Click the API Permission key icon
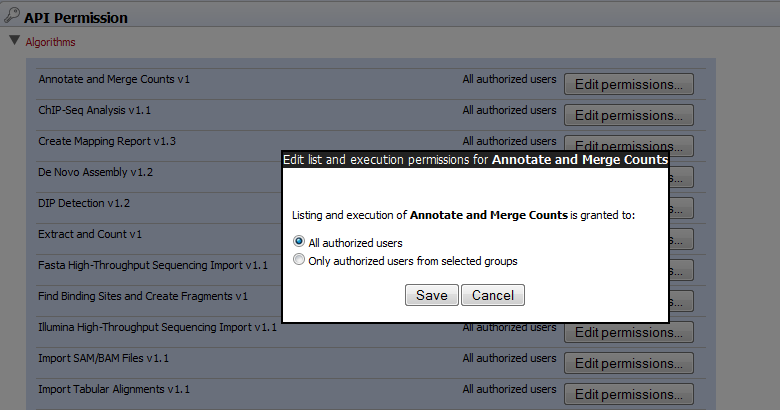Screen dimensions: 780x410 tap(12, 15)
